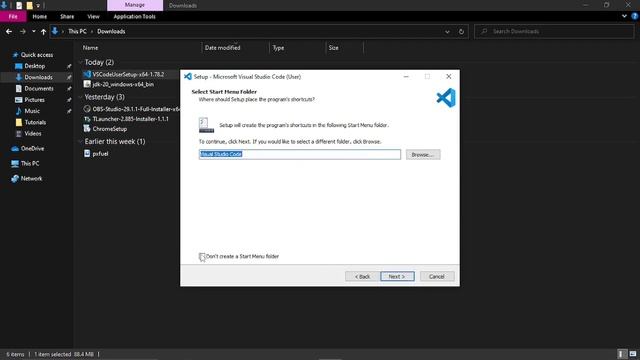Tick the Don't create a Start Menu folder checkbox

point(202,256)
